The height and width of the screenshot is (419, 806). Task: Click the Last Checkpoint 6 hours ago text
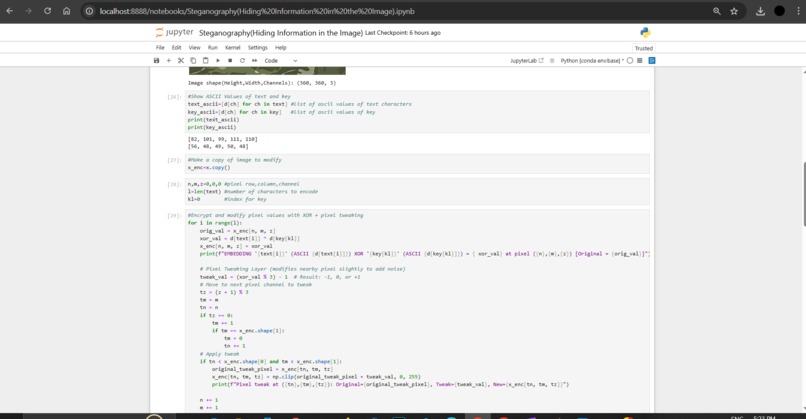[x=402, y=33]
